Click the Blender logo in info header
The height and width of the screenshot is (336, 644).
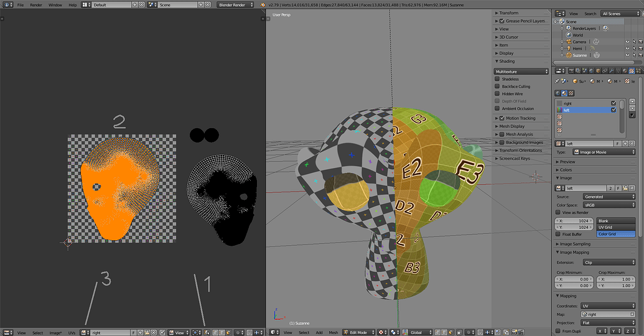[263, 5]
